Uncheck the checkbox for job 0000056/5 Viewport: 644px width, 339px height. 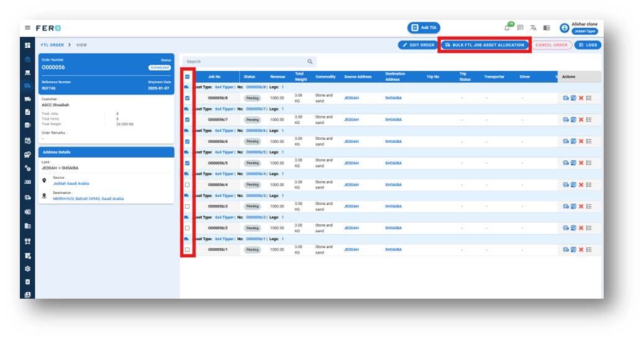(188, 163)
